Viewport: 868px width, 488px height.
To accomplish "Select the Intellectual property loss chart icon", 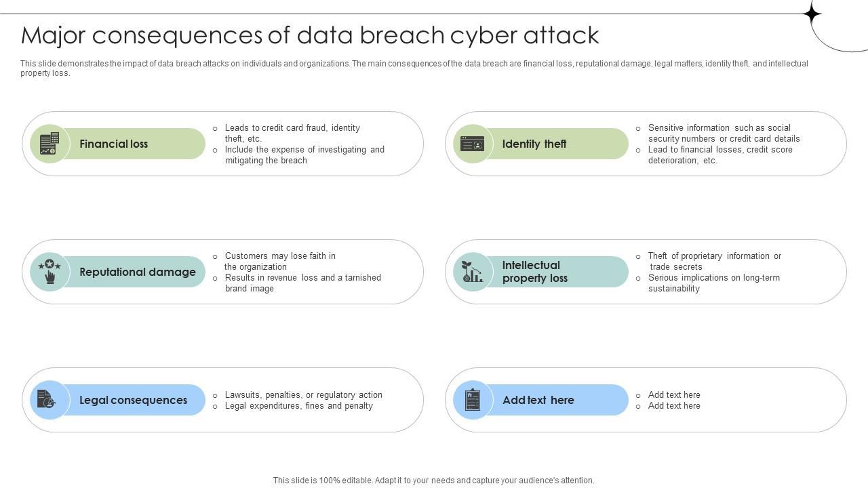I will [x=473, y=272].
